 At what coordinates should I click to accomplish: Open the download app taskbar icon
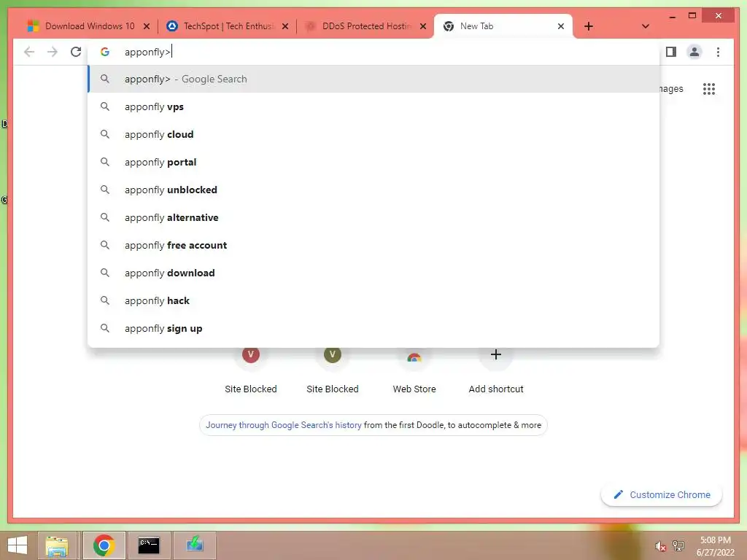194,545
